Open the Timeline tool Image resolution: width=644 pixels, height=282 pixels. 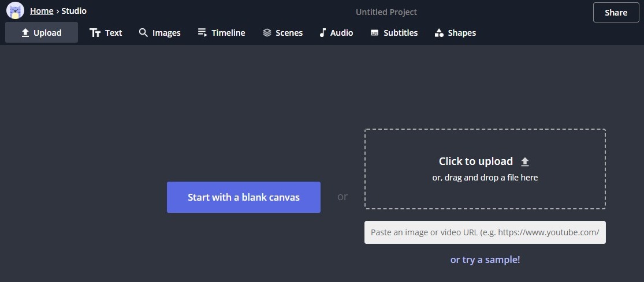(x=221, y=33)
